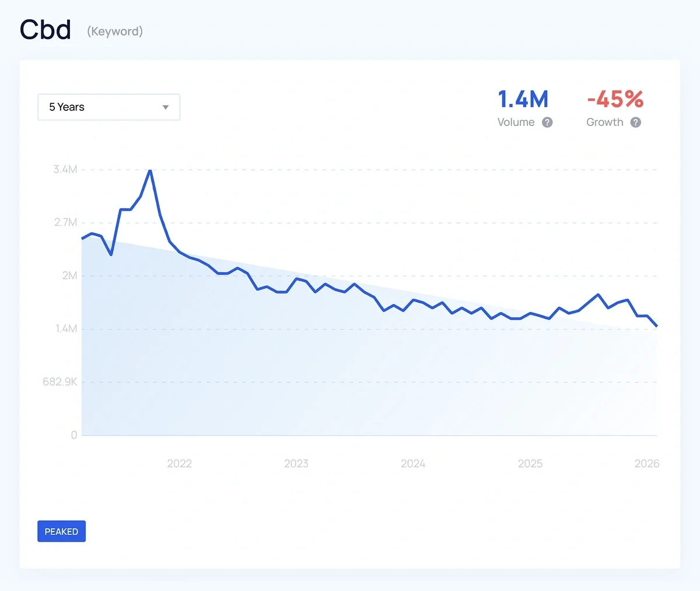This screenshot has height=591, width=700.
Task: Click the Growth help question mark icon
Action: pos(635,123)
